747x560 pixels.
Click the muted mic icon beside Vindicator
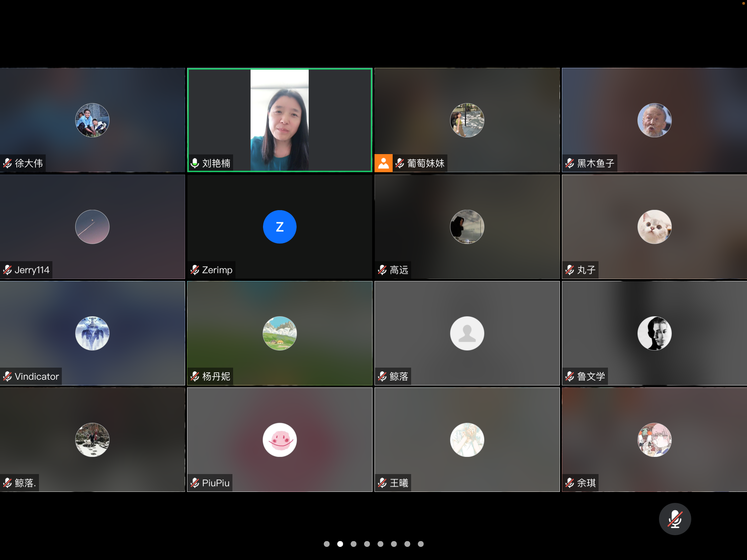tap(7, 376)
